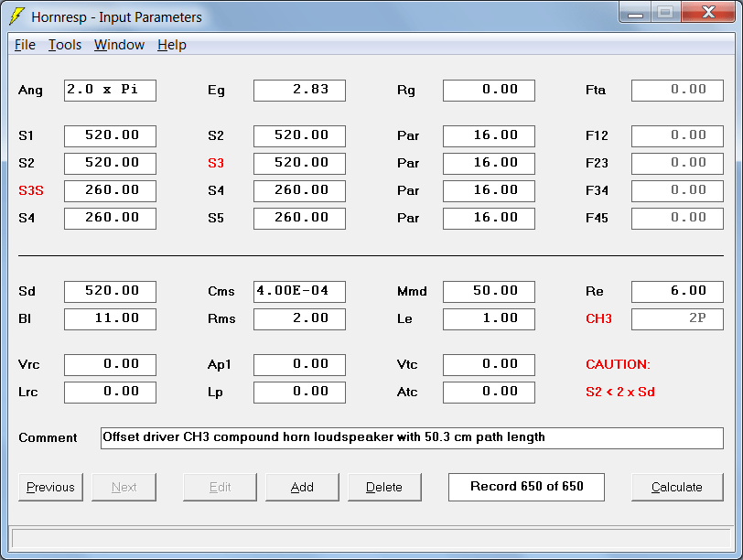The height and width of the screenshot is (560, 743).
Task: Click the Calculate button
Action: (x=677, y=487)
